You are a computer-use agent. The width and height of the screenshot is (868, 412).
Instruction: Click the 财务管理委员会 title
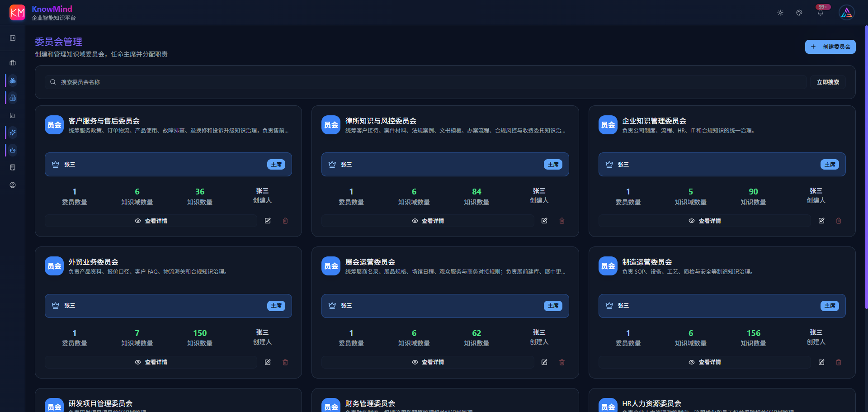click(370, 403)
